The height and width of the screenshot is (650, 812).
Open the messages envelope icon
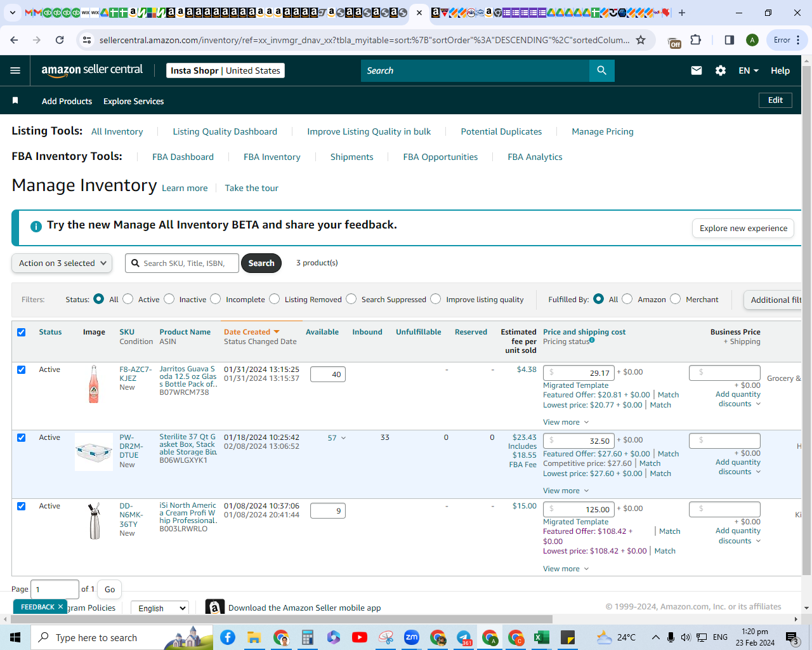coord(696,70)
